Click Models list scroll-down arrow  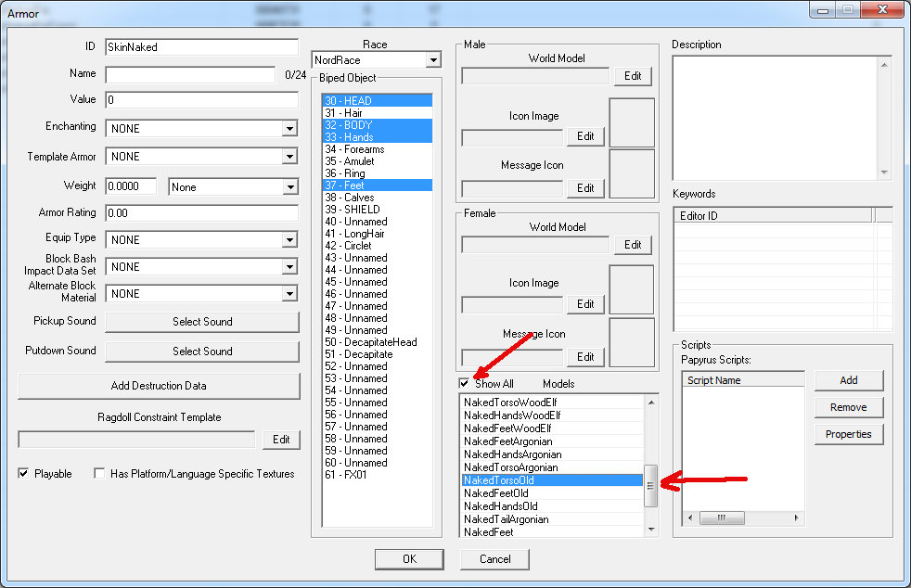650,530
